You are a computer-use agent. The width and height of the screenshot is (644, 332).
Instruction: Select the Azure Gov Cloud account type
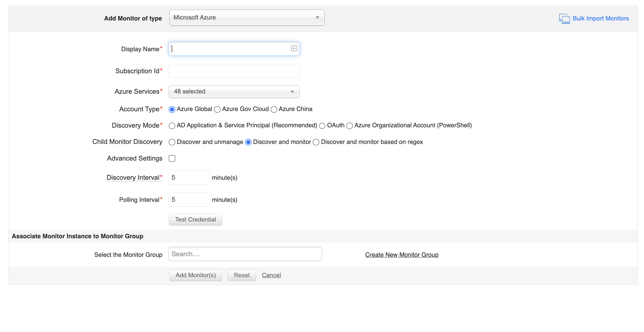click(218, 109)
